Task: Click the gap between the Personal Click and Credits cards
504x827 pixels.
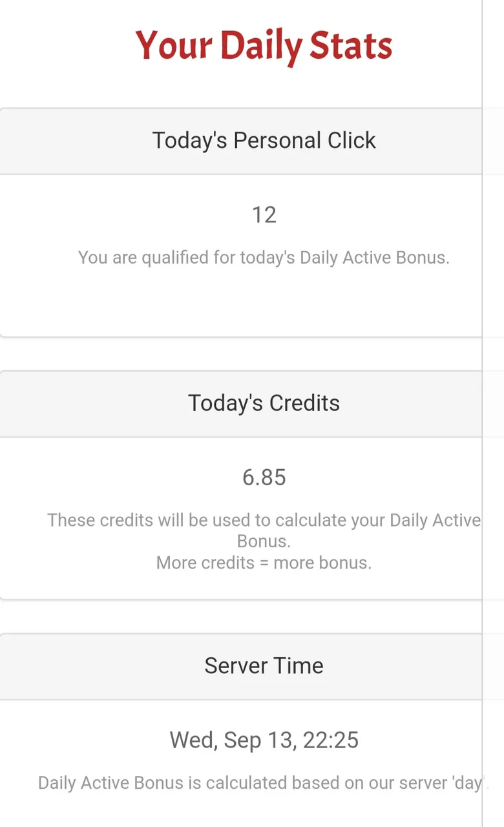Action: (240, 354)
